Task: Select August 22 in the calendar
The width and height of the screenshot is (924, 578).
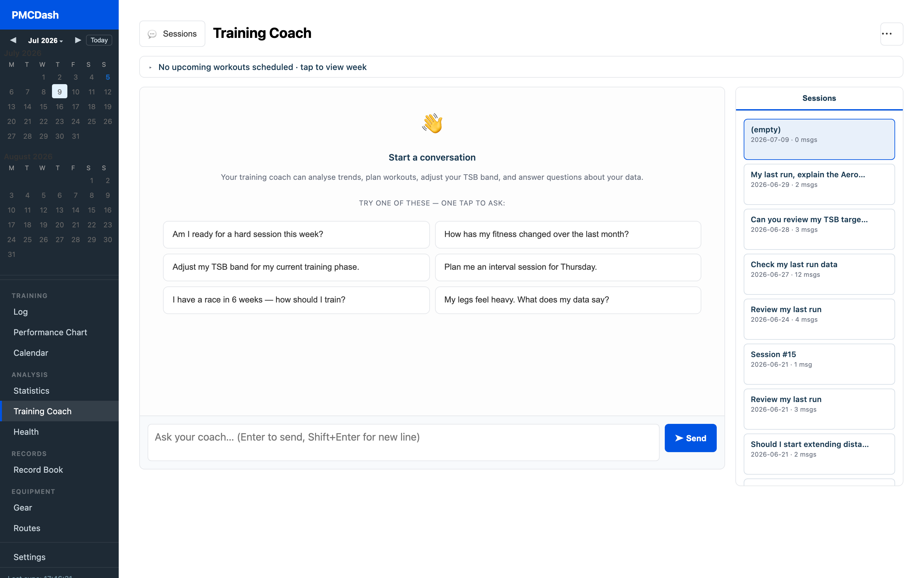Action: (x=92, y=225)
